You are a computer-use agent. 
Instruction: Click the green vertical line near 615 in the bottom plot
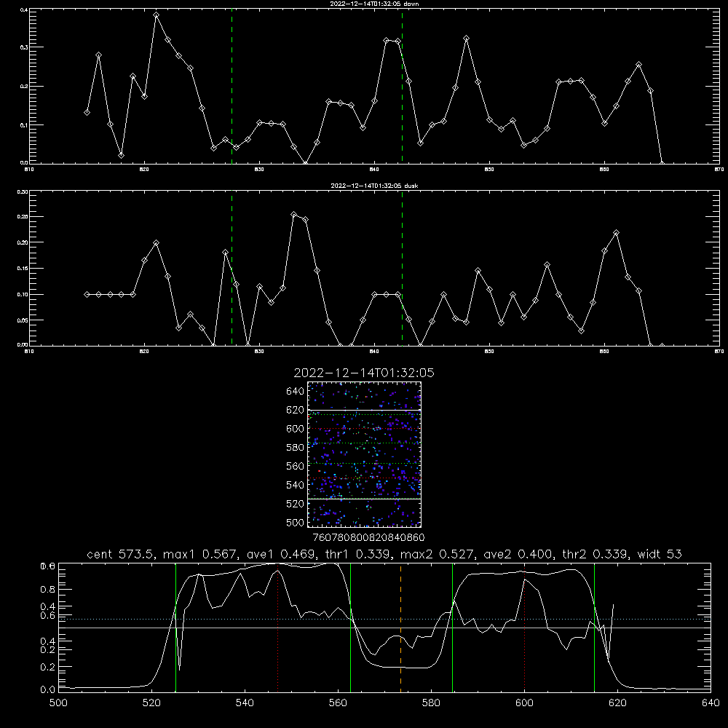594,628
